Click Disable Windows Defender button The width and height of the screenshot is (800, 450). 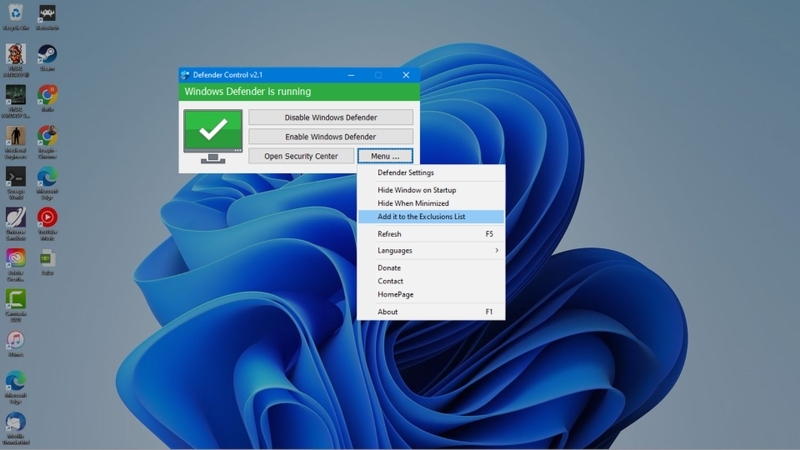point(331,117)
